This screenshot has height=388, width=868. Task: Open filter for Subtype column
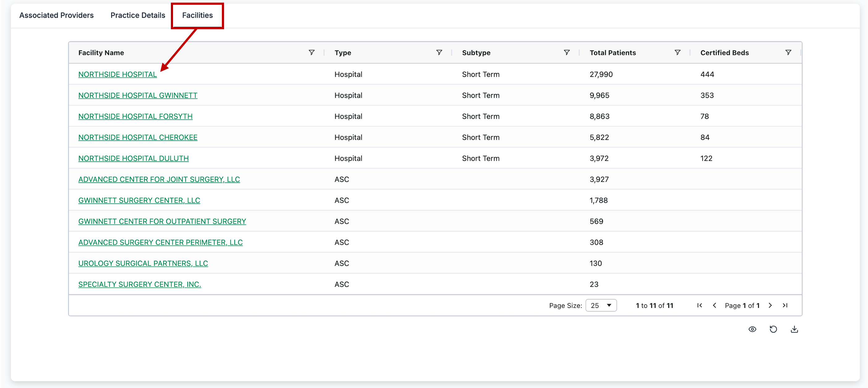coord(566,53)
